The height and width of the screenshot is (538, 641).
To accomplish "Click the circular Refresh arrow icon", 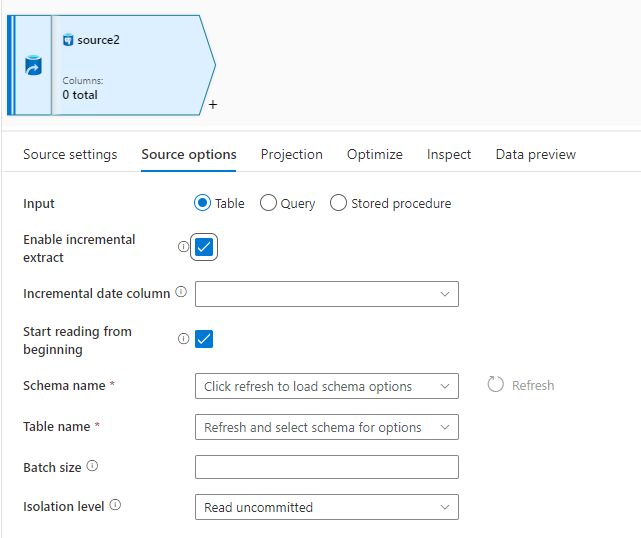I will tap(495, 384).
